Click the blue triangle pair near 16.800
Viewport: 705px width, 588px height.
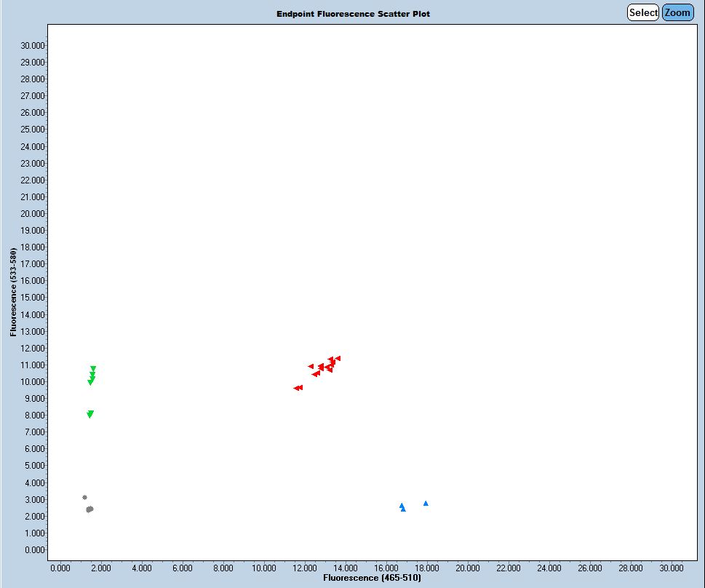pyautogui.click(x=402, y=507)
